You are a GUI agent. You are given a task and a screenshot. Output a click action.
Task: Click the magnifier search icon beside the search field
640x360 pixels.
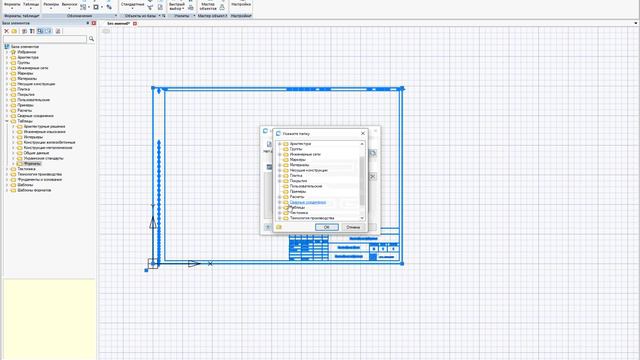tap(91, 39)
